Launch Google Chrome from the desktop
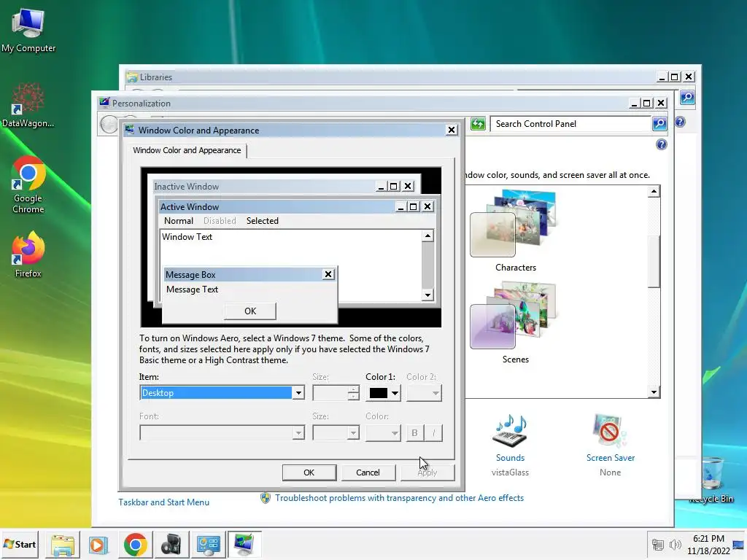This screenshot has height=560, width=747. click(28, 184)
